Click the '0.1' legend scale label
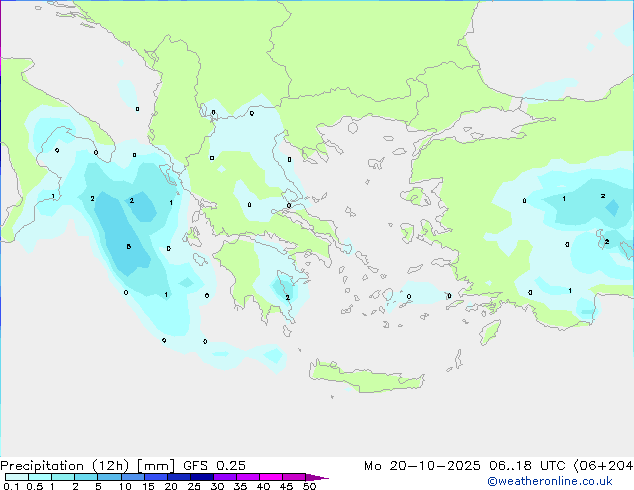 pyautogui.click(x=11, y=486)
